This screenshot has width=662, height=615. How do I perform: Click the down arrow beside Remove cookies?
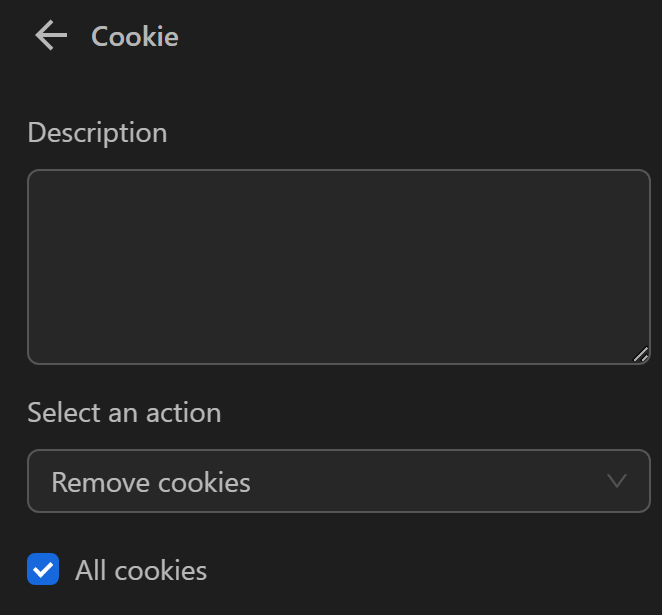tap(617, 481)
